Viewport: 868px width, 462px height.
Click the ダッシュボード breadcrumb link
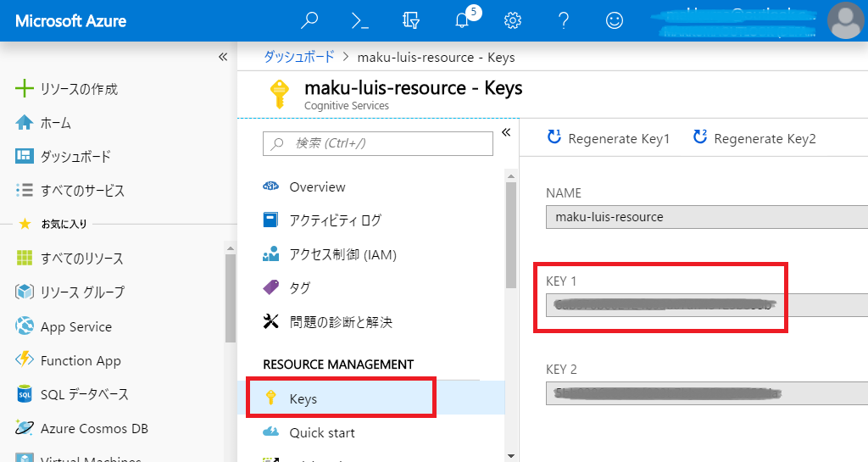[299, 57]
